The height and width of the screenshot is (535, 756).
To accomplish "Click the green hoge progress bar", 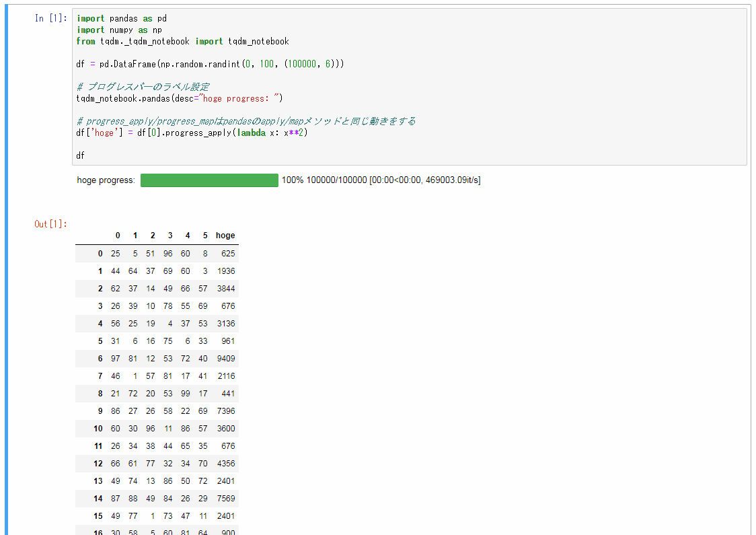I will 209,180.
